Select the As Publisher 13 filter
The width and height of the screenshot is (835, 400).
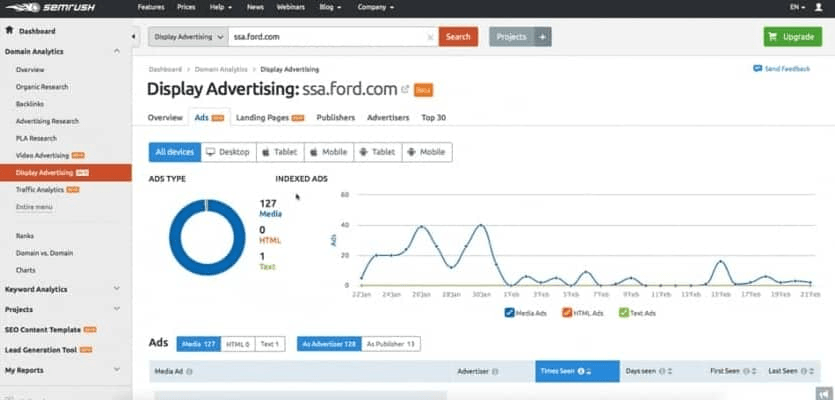(x=391, y=344)
